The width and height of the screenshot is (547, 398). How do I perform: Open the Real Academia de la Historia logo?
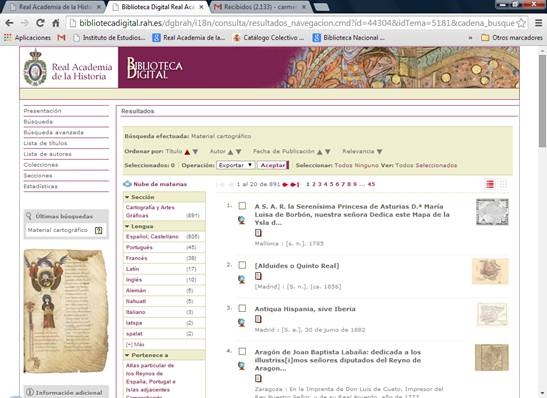coord(68,68)
